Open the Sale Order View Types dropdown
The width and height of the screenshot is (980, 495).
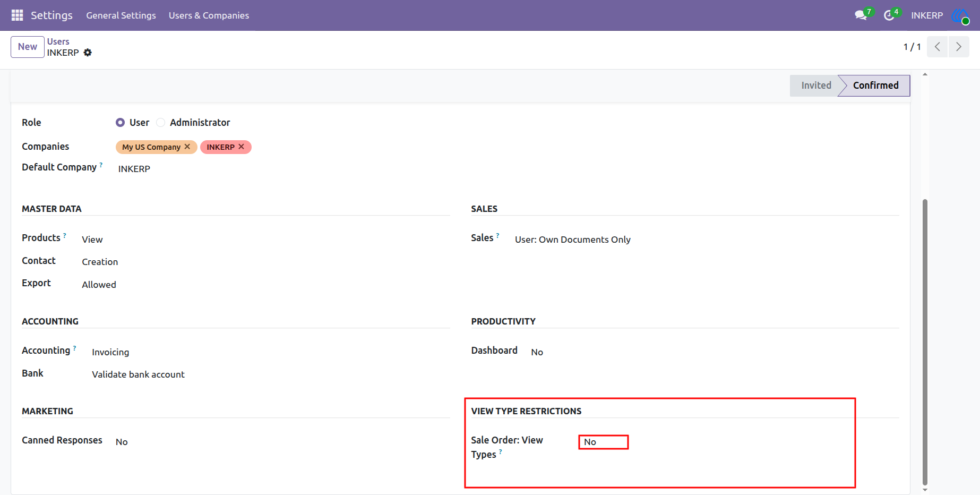point(604,442)
